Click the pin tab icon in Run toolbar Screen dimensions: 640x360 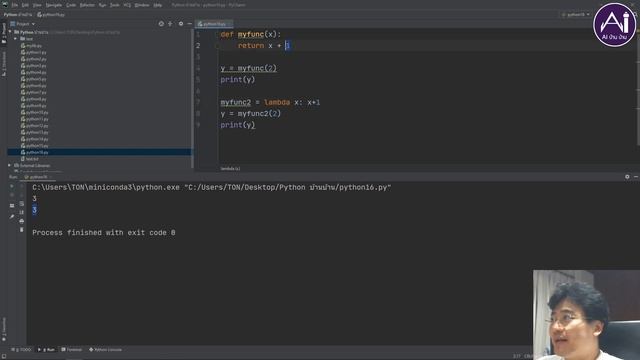[x=12, y=216]
